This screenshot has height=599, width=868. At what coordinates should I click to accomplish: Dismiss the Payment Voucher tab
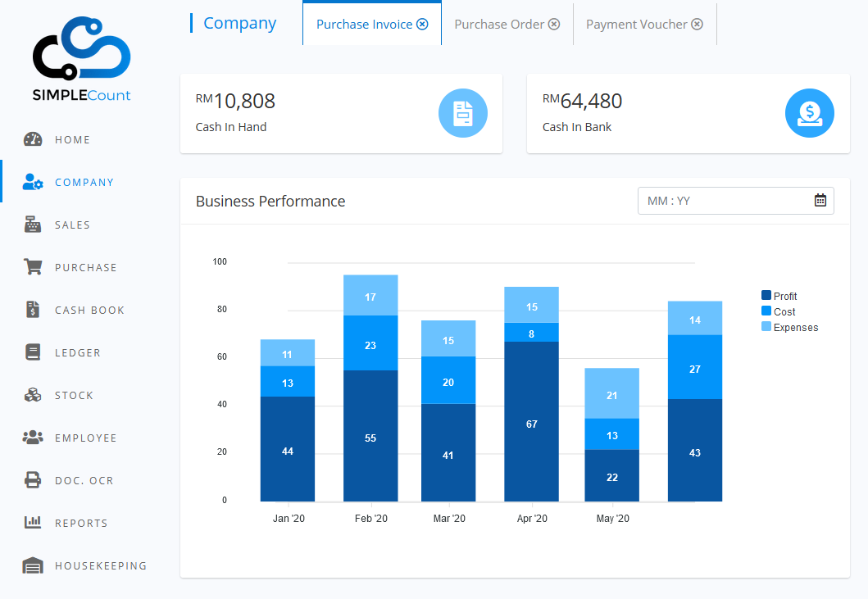point(698,24)
